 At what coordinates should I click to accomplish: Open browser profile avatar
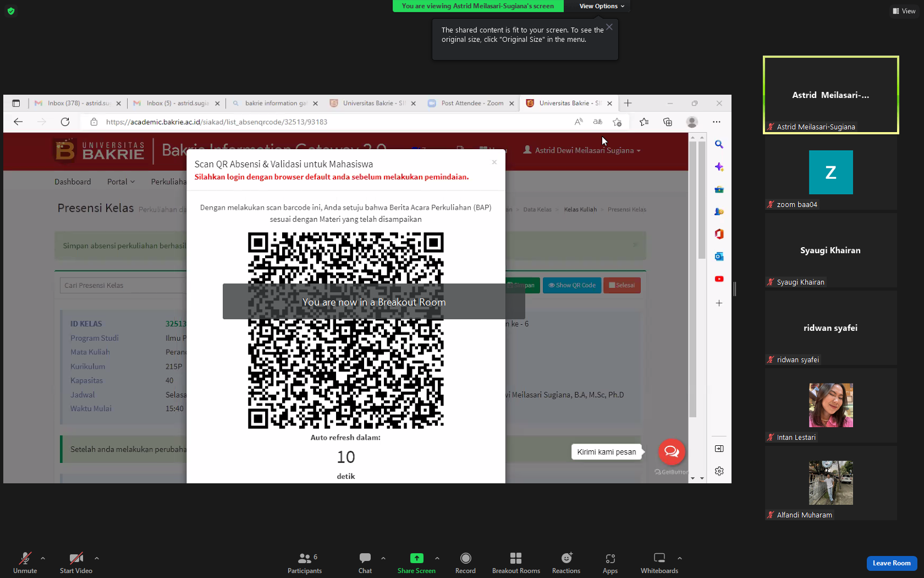coord(692,122)
